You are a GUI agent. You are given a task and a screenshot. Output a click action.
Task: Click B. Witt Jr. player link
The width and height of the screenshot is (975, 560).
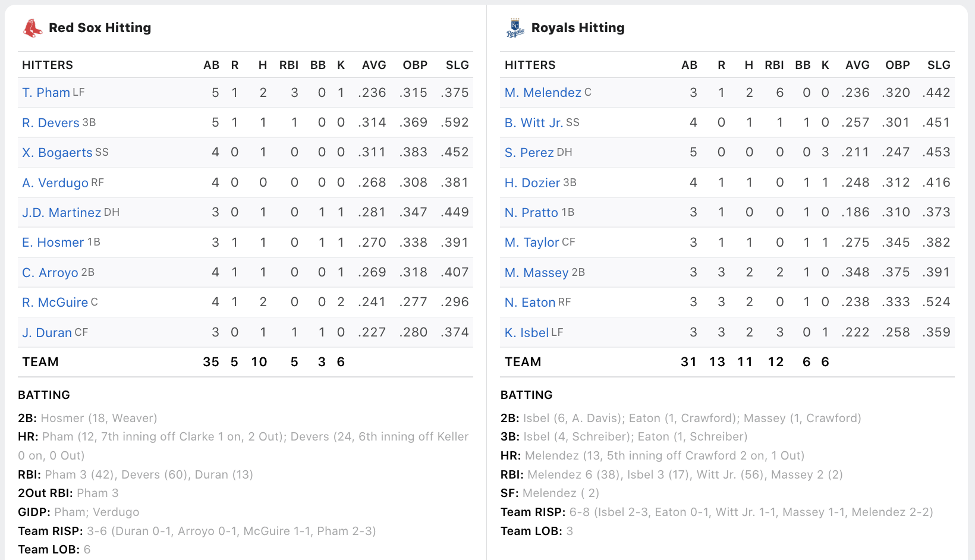[533, 123]
